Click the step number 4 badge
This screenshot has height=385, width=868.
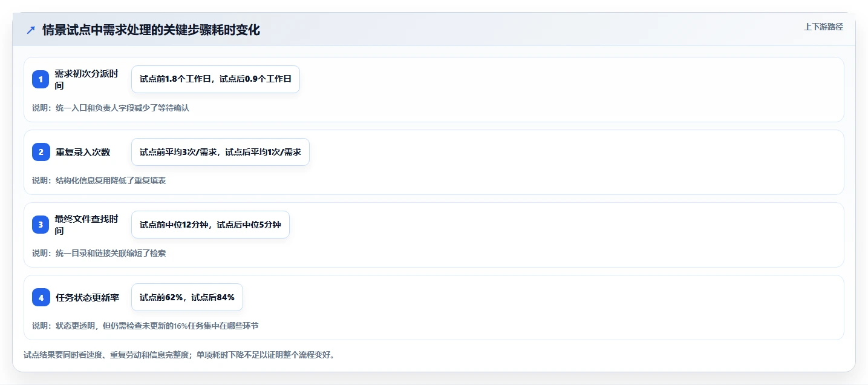coord(41,297)
